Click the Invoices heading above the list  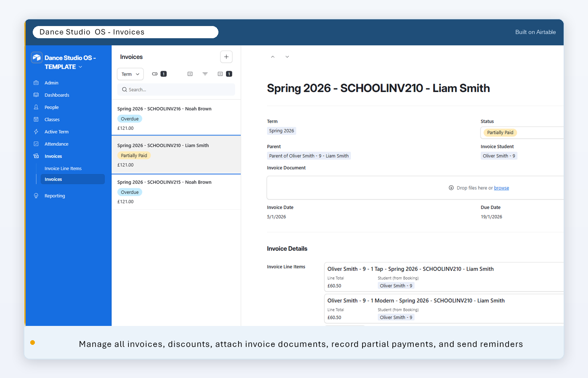tap(131, 57)
